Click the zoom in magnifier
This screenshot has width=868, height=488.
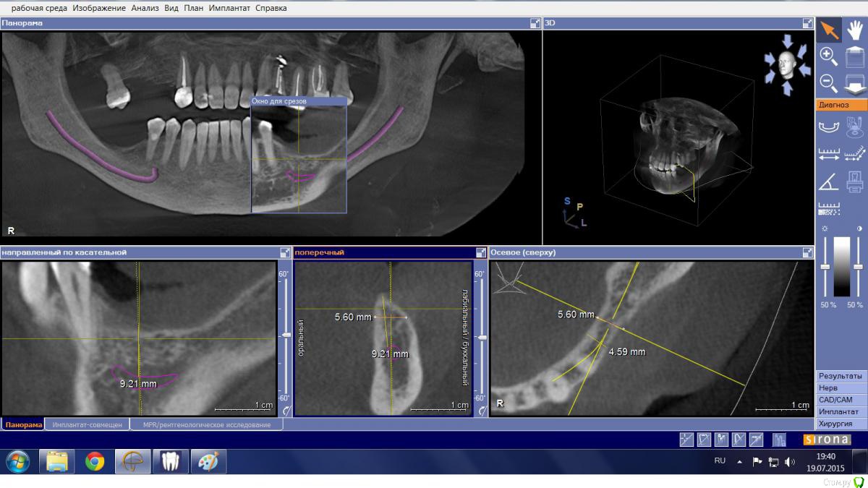pos(829,56)
